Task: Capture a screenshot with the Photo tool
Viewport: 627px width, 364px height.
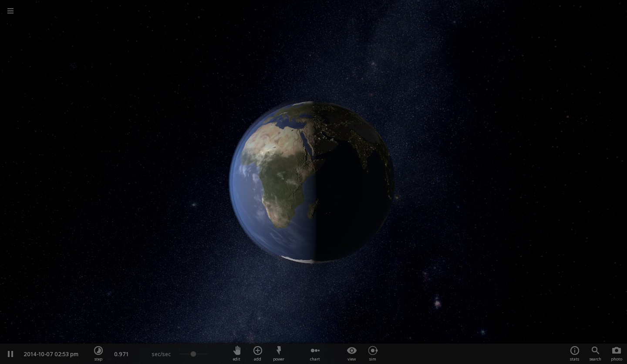Action: tap(617, 353)
